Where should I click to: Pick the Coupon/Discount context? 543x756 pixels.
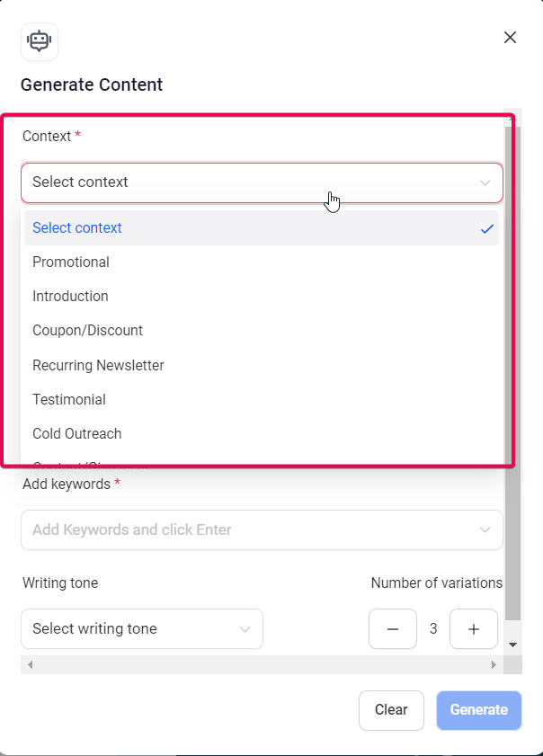(87, 331)
